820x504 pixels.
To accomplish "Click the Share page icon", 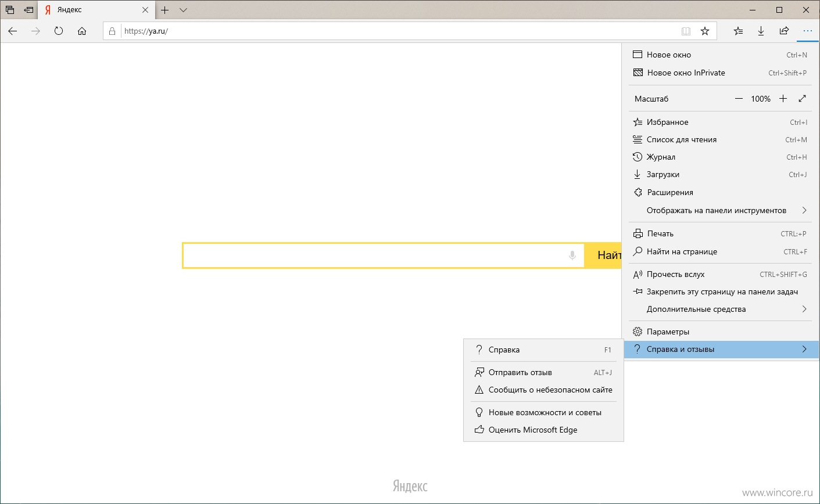I will point(784,31).
